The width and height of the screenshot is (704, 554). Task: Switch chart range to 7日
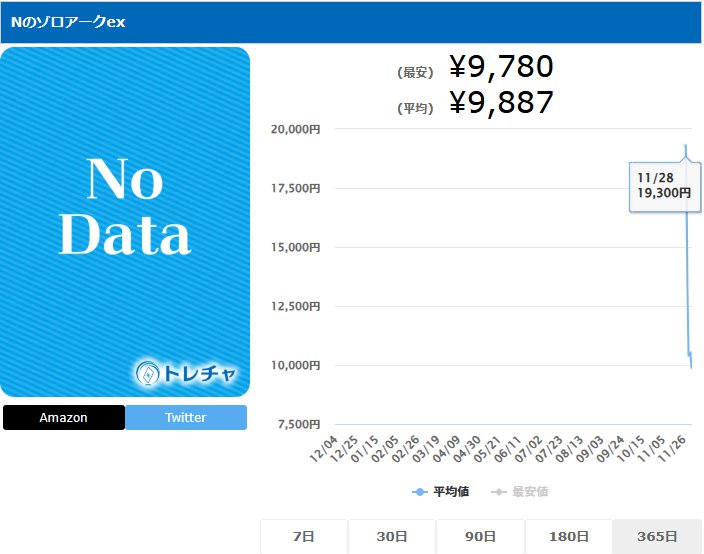click(x=304, y=536)
